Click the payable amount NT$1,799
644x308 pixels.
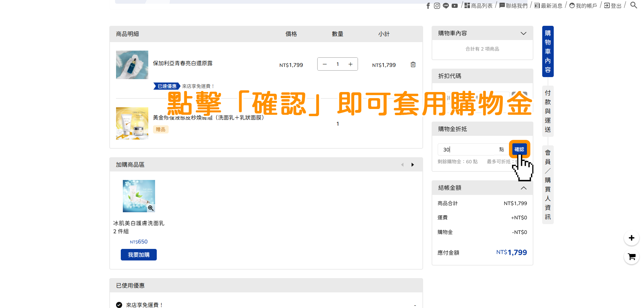(511, 252)
